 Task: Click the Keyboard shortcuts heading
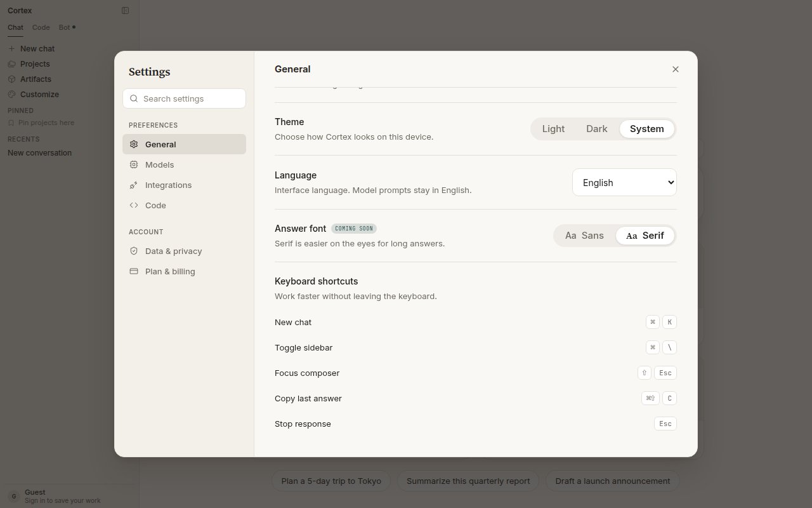[317, 281]
